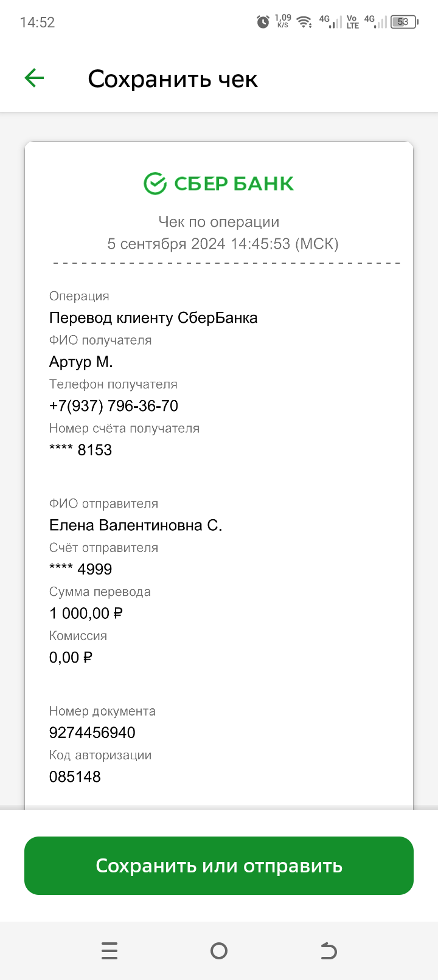Tap the battery indicator icon

405,22
